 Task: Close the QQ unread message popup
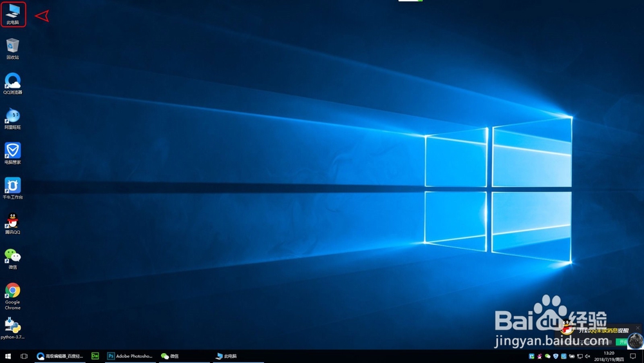pos(638,328)
